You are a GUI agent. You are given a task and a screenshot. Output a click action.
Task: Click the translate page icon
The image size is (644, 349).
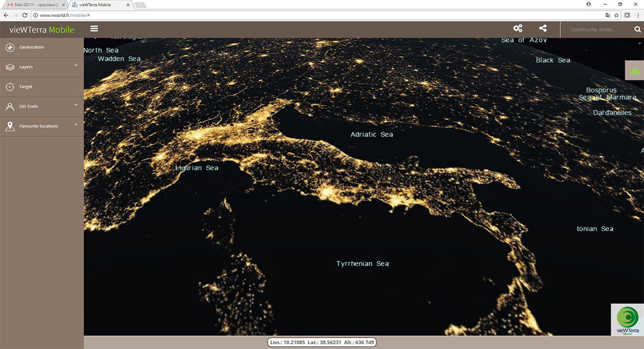pos(608,15)
